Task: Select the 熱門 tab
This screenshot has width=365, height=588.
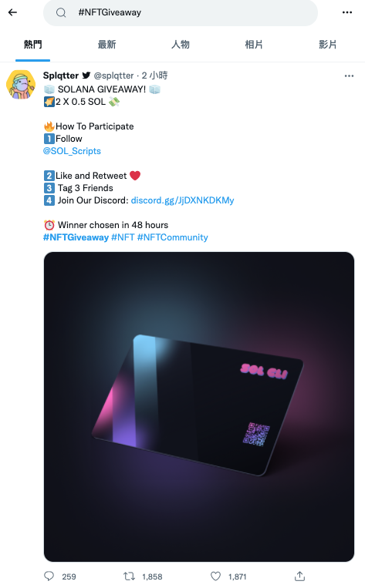Action: tap(32, 45)
